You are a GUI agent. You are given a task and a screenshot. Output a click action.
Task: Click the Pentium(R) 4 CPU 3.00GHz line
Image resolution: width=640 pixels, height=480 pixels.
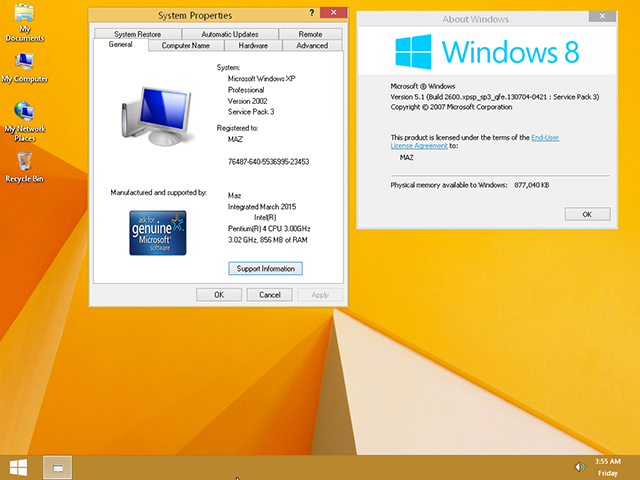tap(269, 229)
